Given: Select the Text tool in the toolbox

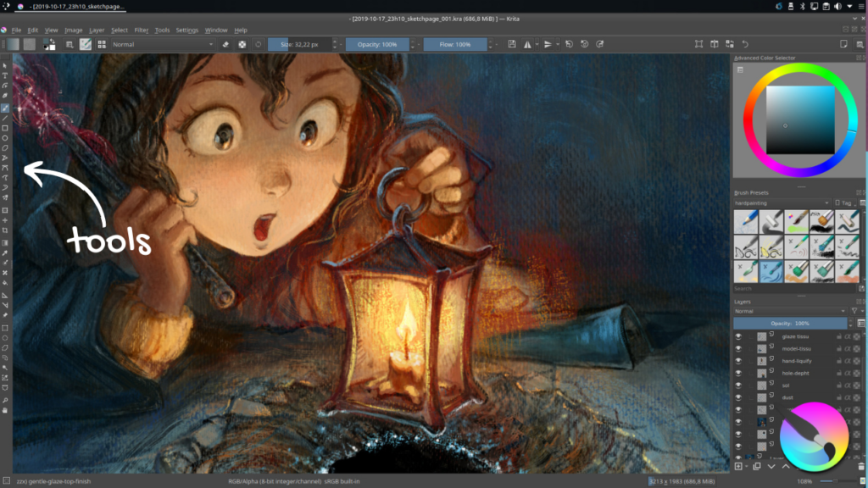Looking at the screenshot, I should click(x=5, y=75).
